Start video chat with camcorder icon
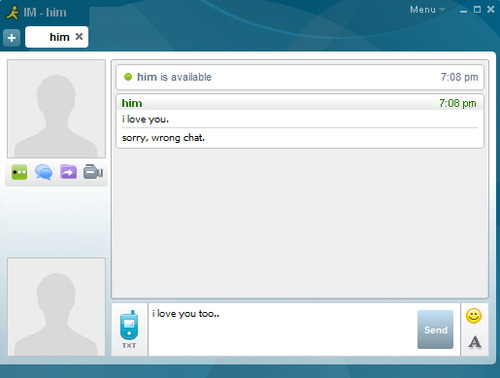 tap(93, 172)
